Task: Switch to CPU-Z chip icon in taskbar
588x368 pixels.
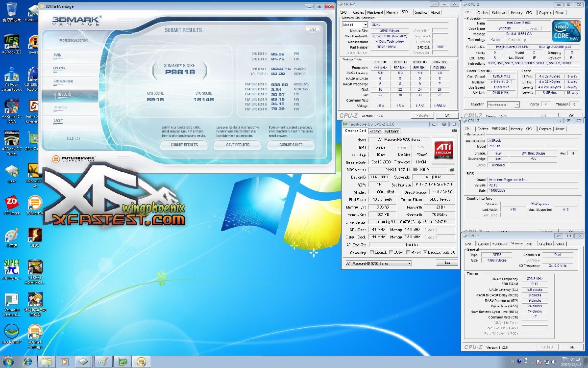Action: pos(84,362)
